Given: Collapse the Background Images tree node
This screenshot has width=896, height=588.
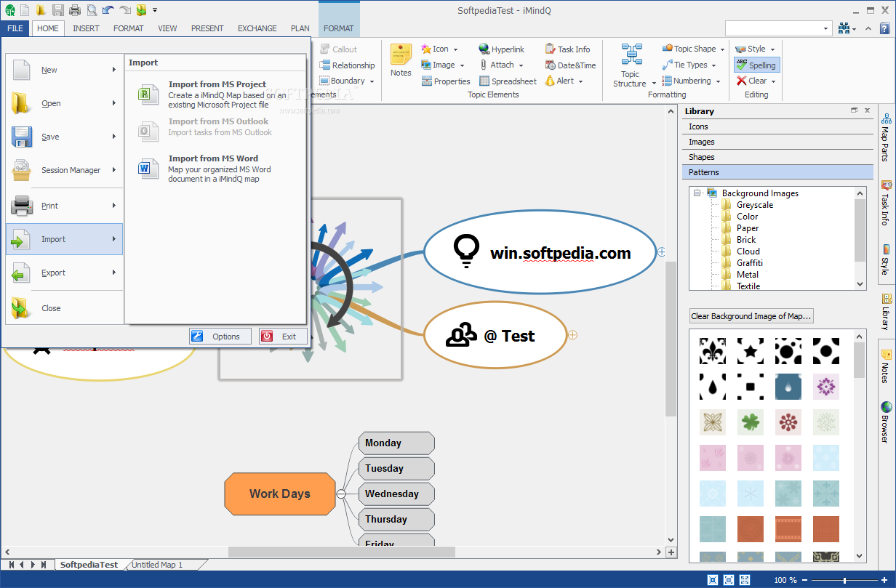Looking at the screenshot, I should pos(697,193).
